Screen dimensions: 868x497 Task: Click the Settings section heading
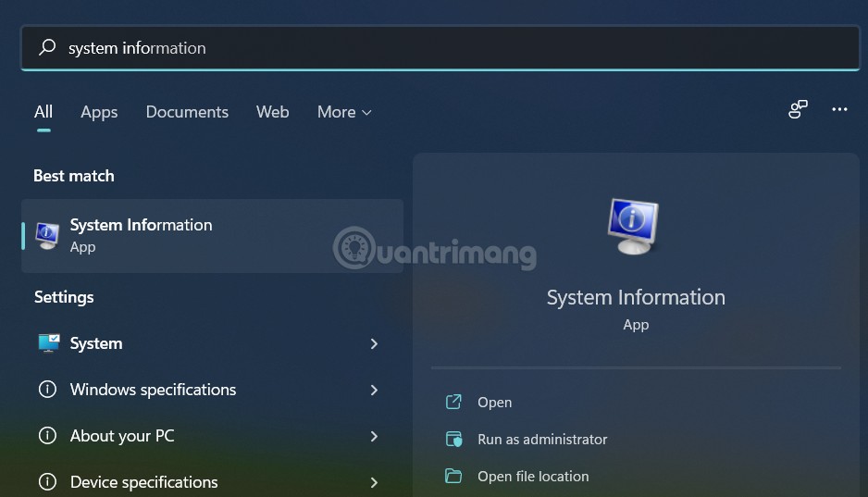pyautogui.click(x=64, y=297)
